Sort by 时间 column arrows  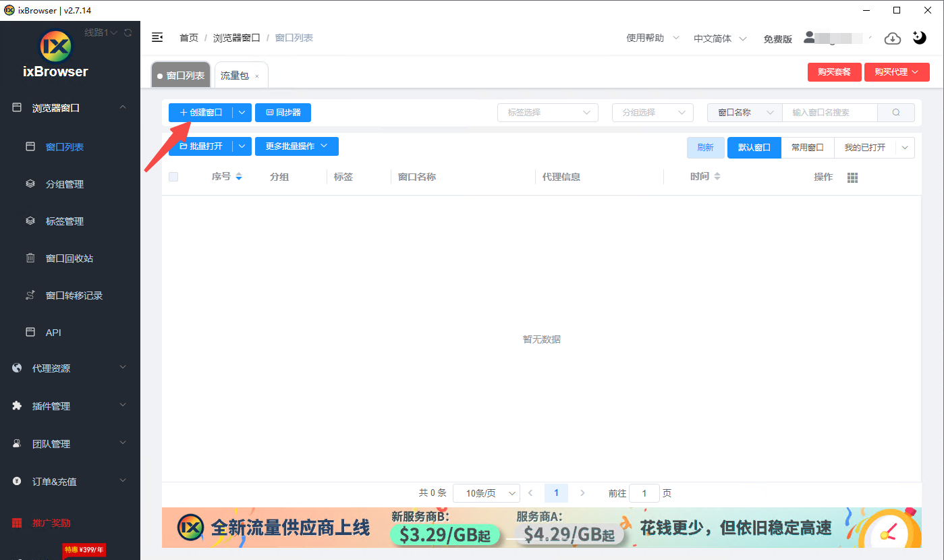point(717,177)
